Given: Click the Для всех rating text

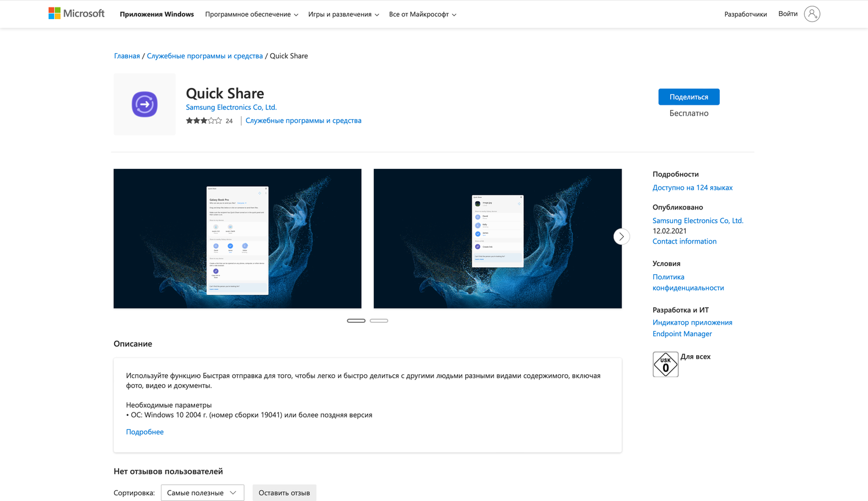Looking at the screenshot, I should coord(696,356).
